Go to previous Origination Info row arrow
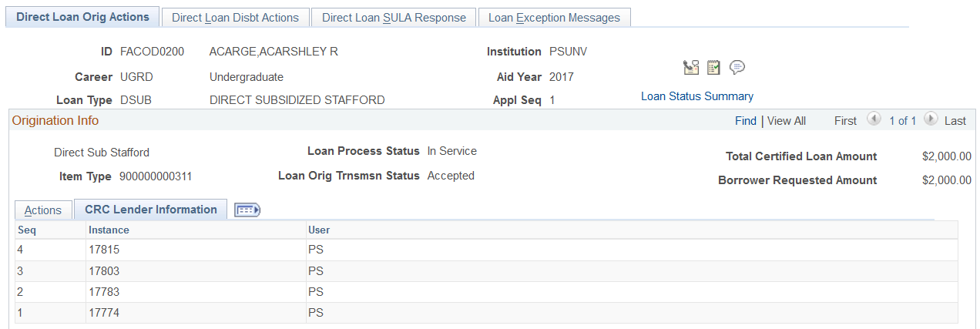Image resolution: width=980 pixels, height=329 pixels. 874,120
